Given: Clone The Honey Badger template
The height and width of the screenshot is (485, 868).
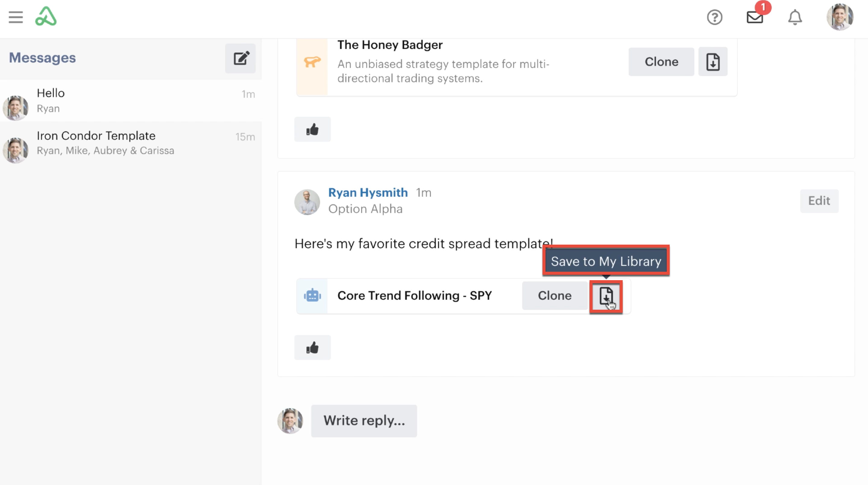Looking at the screenshot, I should 661,62.
